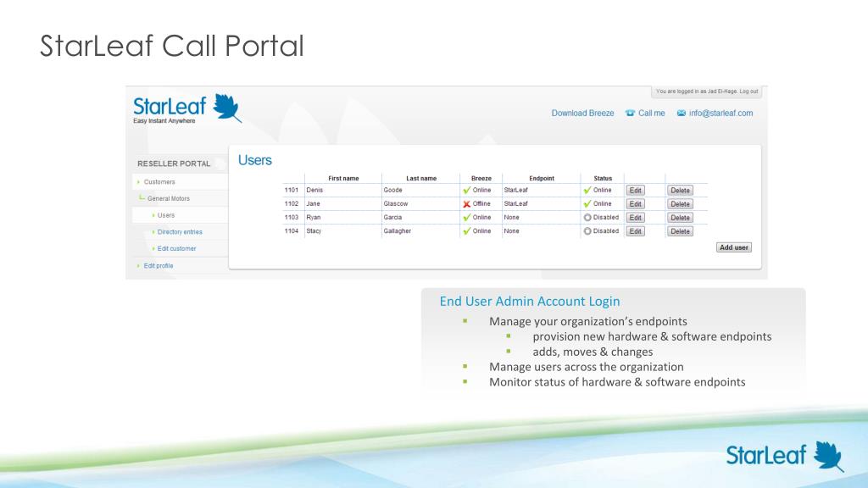Click green Status check icon for Jane

[x=587, y=203]
